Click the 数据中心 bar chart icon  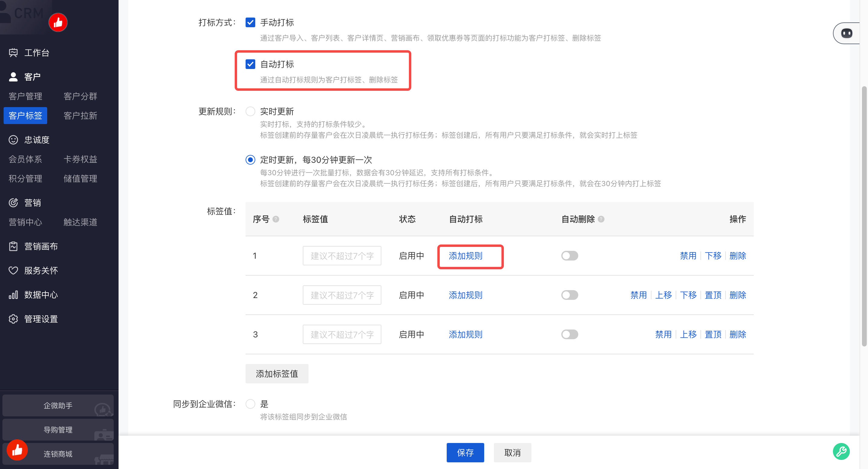(x=13, y=295)
